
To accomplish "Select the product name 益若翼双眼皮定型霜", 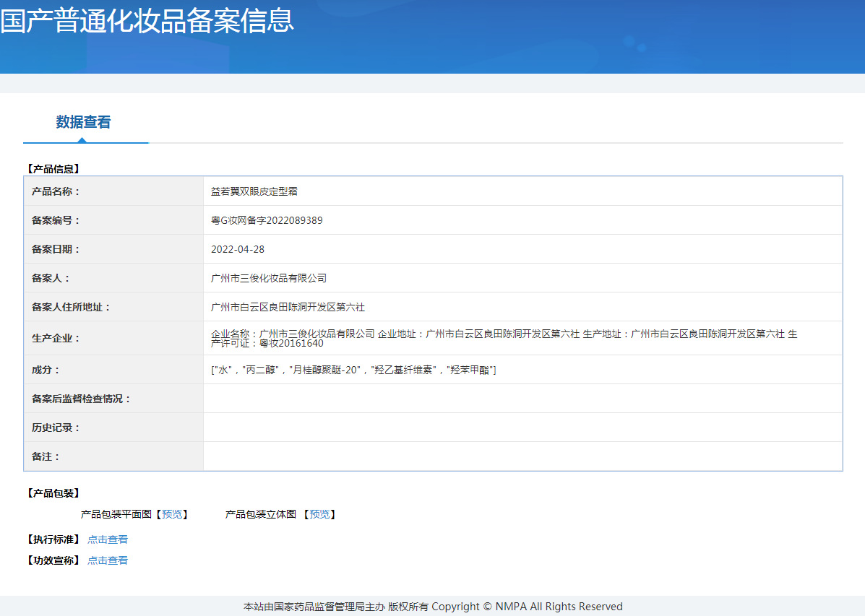I will click(254, 191).
